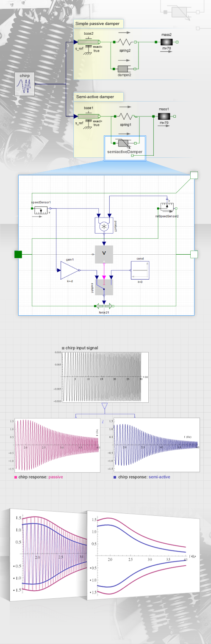Click the damper2 component icon
Screen dimensions: 211x644
coord(125,68)
